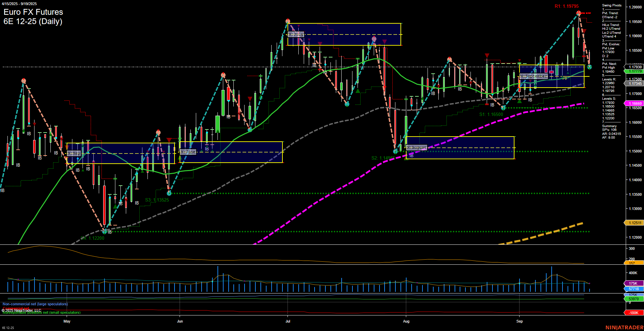Select the 'M-September' monthly range label
This screenshot has width=644, height=331.
534,76
